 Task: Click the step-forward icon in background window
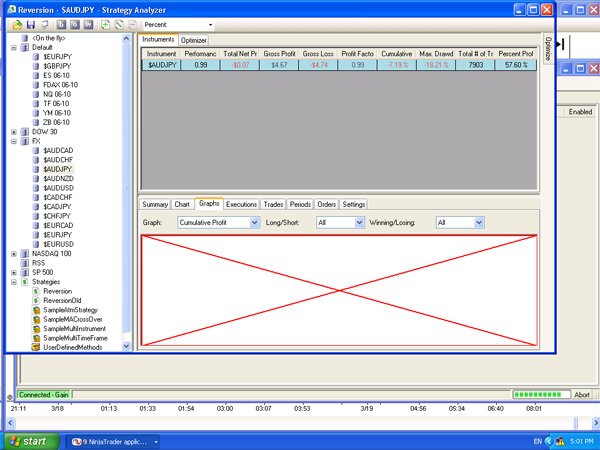(561, 45)
